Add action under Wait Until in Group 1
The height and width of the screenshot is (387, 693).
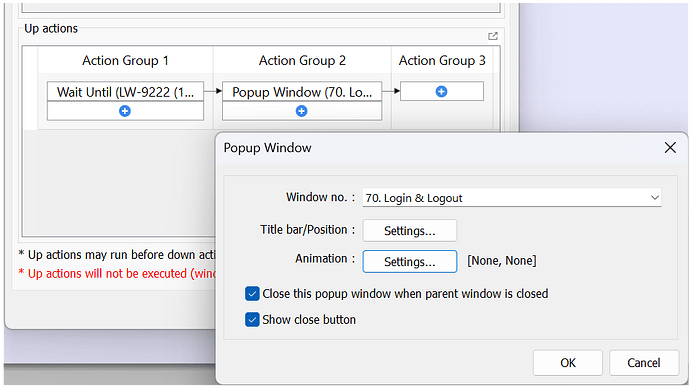(x=125, y=111)
